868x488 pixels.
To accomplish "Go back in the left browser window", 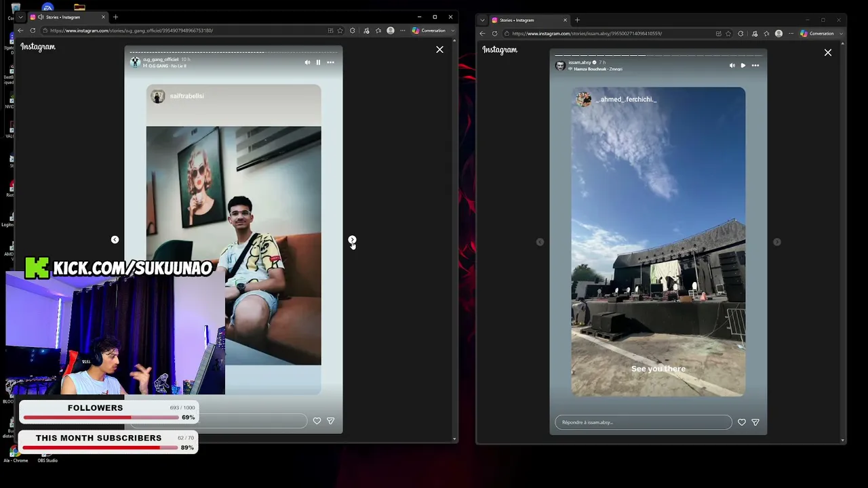I will [x=20, y=30].
